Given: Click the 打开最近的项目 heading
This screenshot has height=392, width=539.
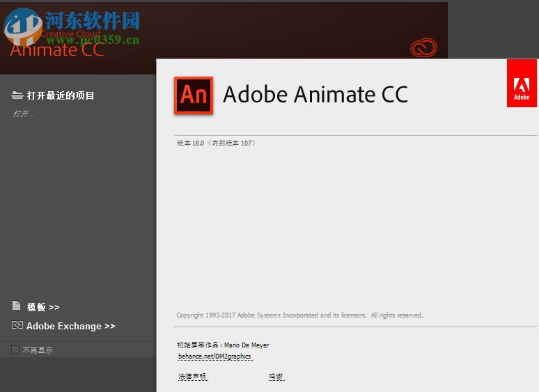Looking at the screenshot, I should click(61, 95).
